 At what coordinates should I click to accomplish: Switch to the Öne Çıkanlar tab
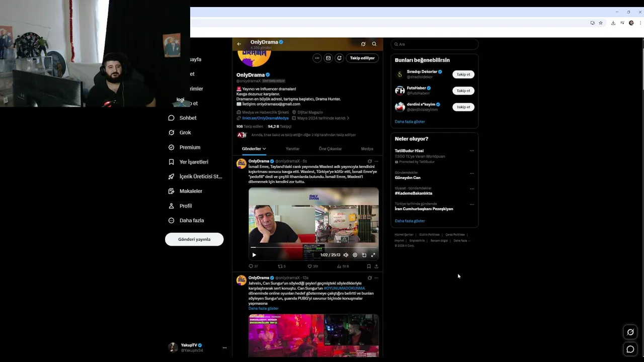pos(330,149)
